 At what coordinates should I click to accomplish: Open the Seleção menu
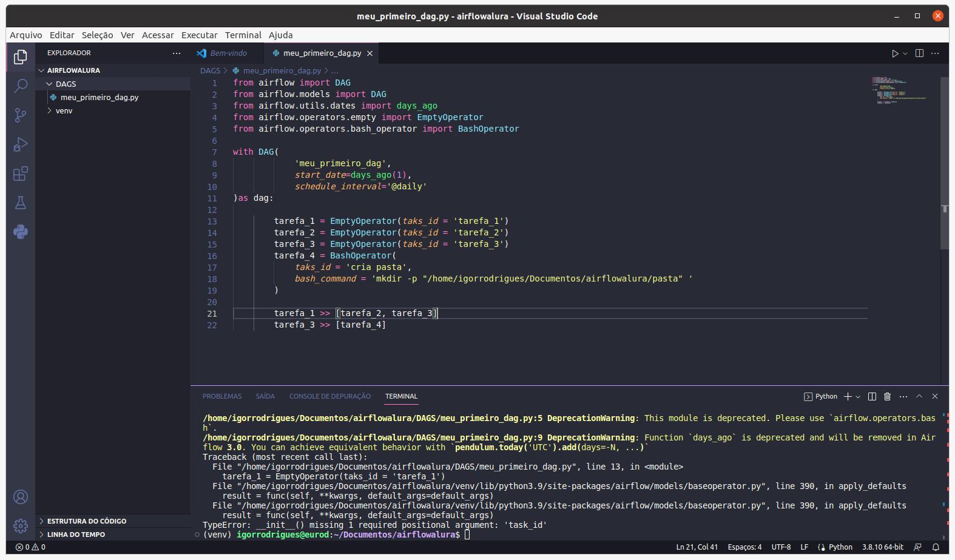coord(97,35)
